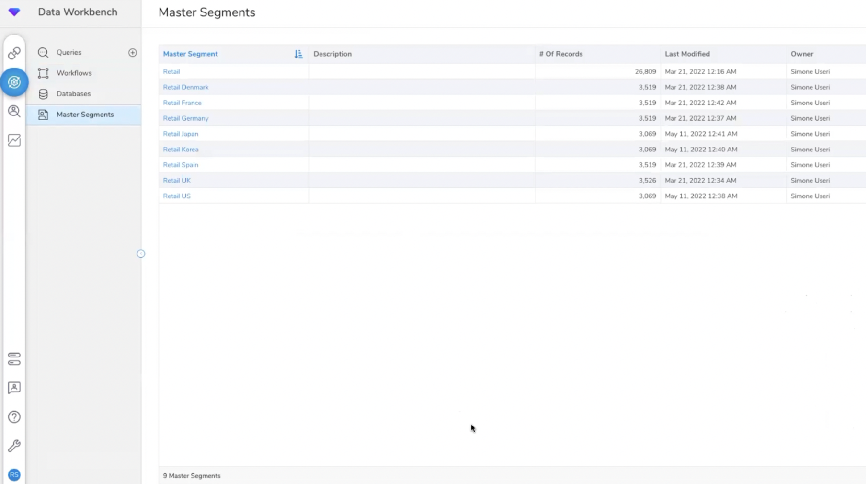868x484 pixels.
Task: Click the add new query plus icon
Action: (133, 53)
